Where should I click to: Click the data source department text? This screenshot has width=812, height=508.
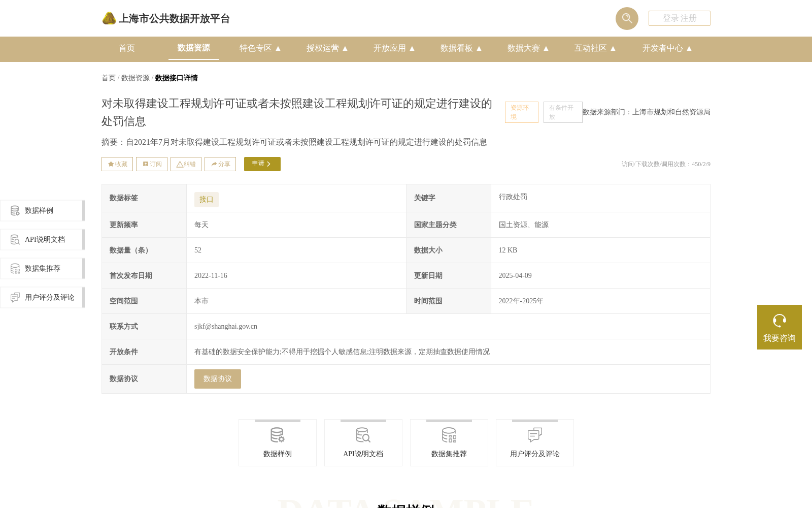(x=647, y=112)
